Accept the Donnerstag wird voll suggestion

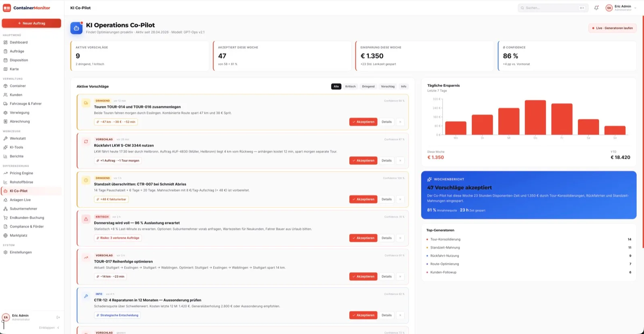pos(363,238)
